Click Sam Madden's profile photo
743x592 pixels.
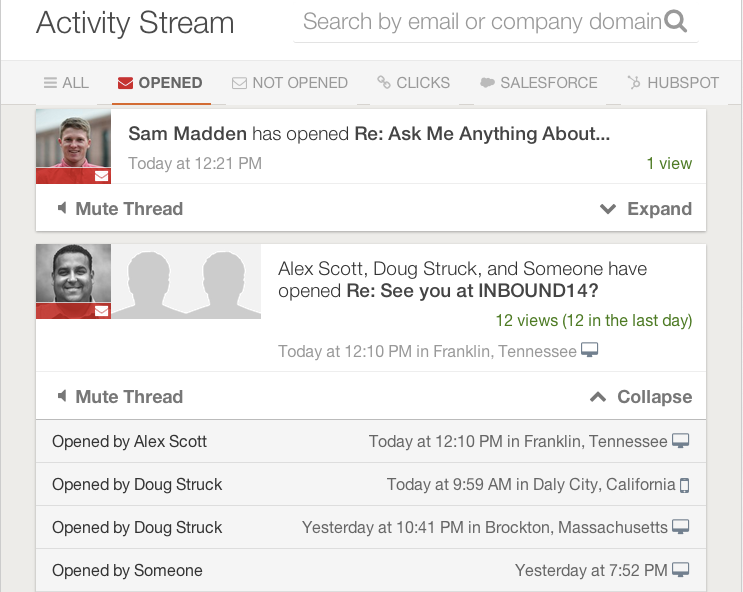click(x=73, y=141)
